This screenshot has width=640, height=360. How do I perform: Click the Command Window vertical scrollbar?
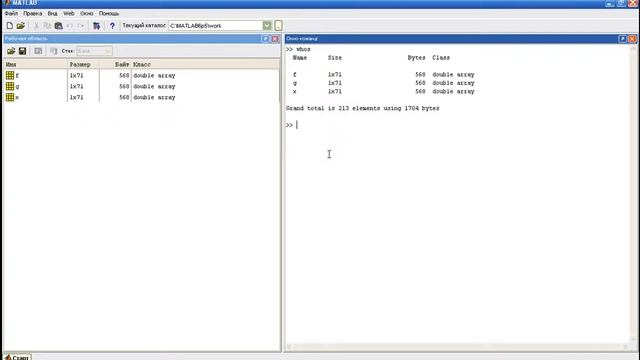click(633, 193)
